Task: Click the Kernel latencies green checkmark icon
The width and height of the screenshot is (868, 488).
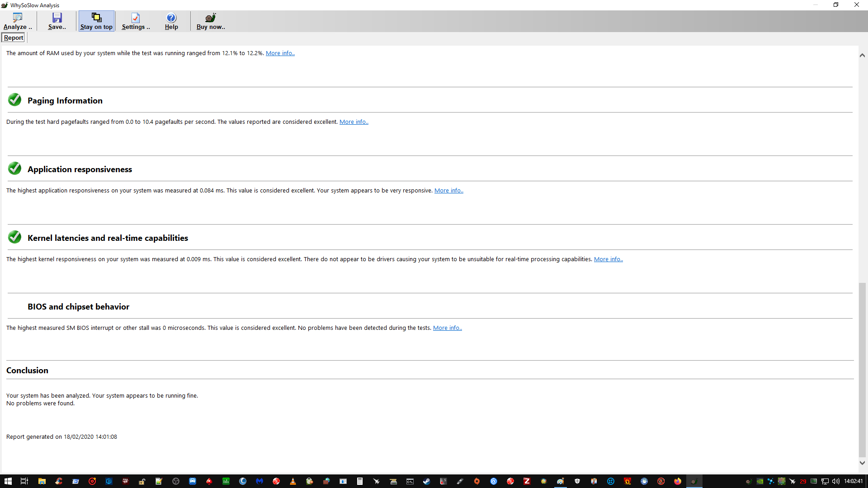Action: 14,237
